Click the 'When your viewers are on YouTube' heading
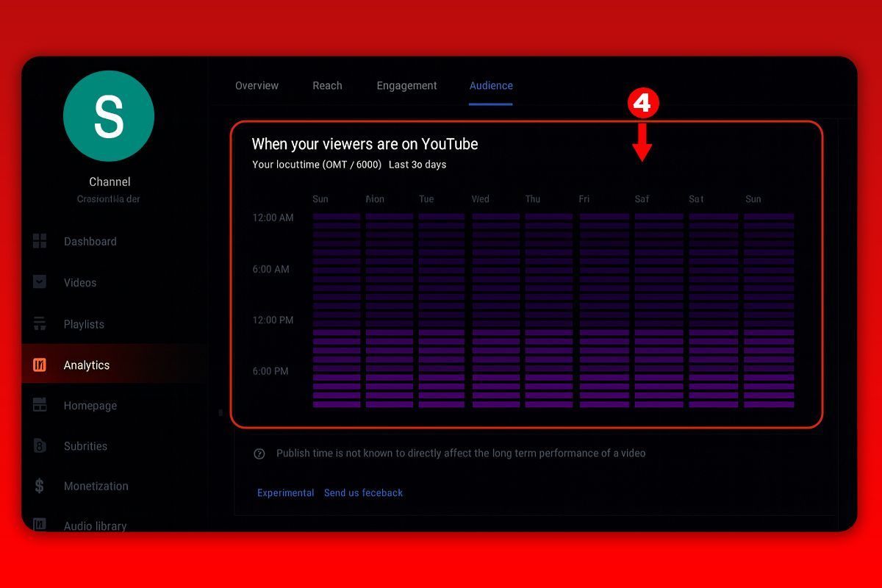The image size is (882, 588). coord(365,144)
